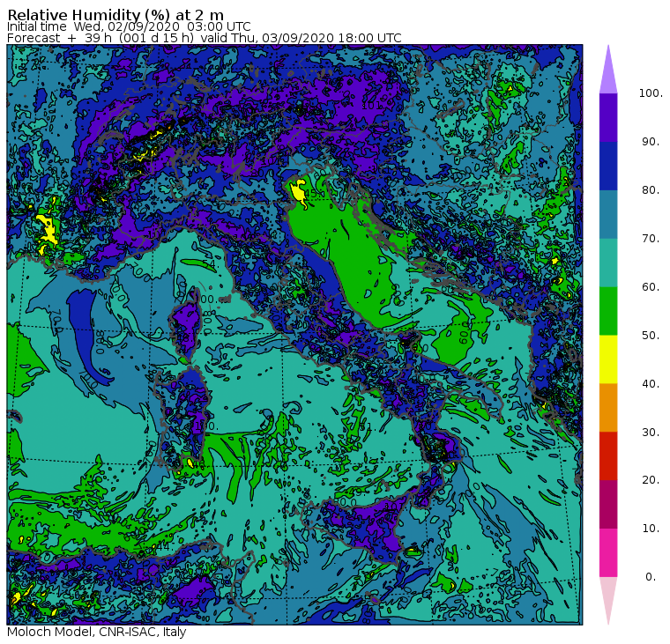670x644 pixels.
Task: Click the 40–50 yellow legend band
Action: [x=608, y=359]
